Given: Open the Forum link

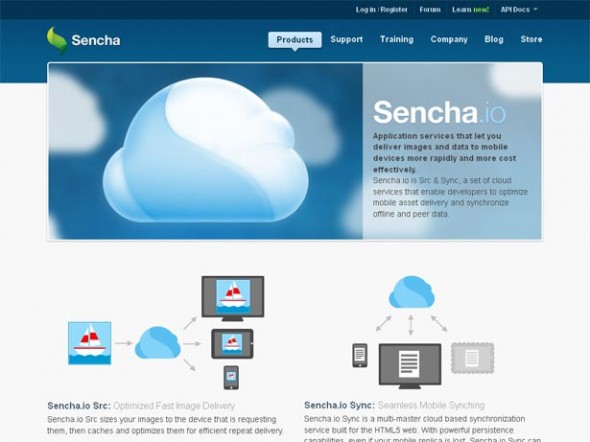Looking at the screenshot, I should pyautogui.click(x=430, y=10).
